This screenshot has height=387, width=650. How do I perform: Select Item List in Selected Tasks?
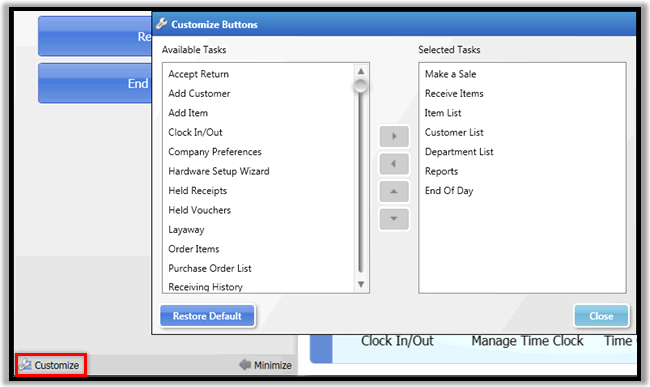click(x=443, y=113)
